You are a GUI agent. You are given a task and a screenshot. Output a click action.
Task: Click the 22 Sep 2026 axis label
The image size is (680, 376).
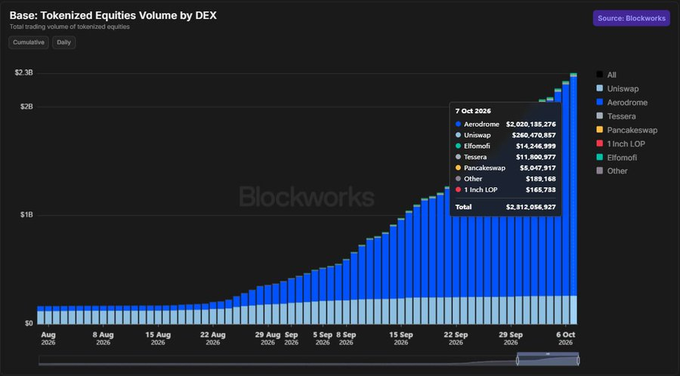(456, 338)
